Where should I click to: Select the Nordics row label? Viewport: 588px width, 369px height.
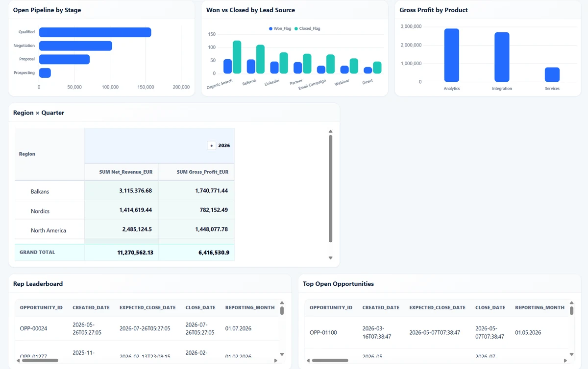(40, 211)
